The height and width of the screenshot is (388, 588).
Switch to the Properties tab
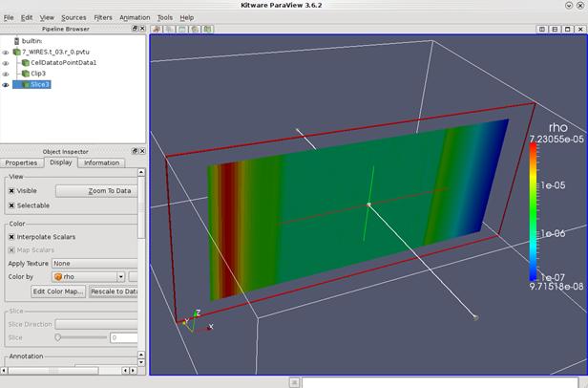(x=21, y=163)
